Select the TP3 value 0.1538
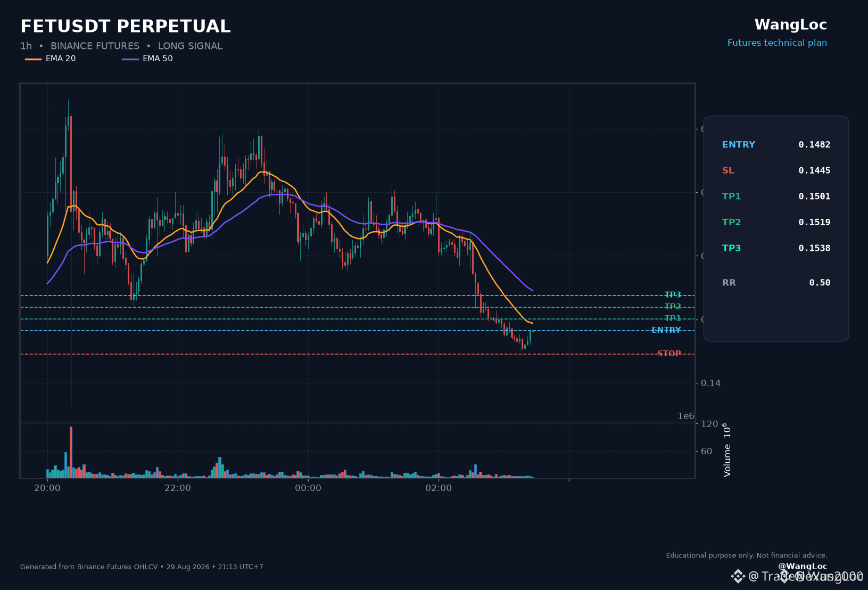Screen dimensions: 868x590 click(814, 248)
